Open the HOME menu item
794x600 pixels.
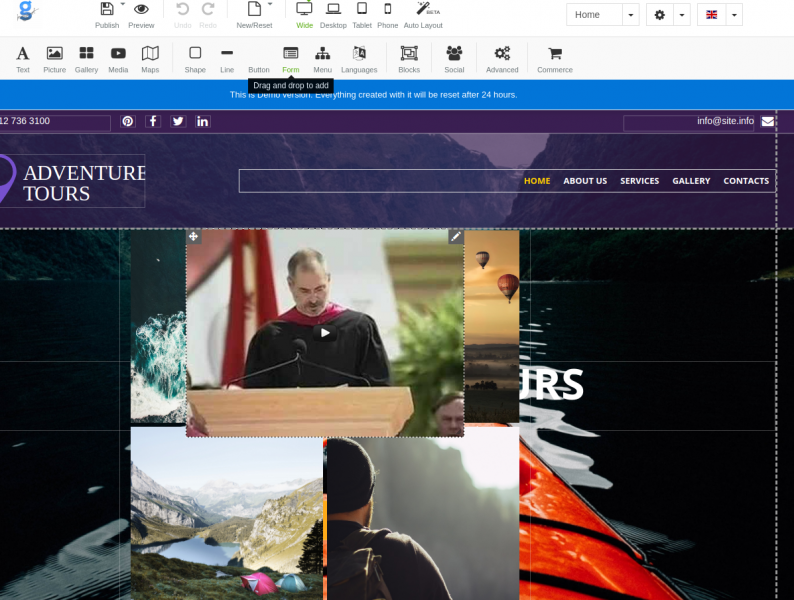(x=537, y=181)
